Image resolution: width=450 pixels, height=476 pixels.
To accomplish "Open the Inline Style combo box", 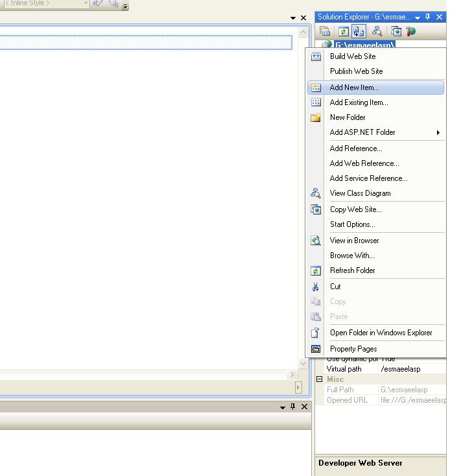I will click(x=46, y=4).
